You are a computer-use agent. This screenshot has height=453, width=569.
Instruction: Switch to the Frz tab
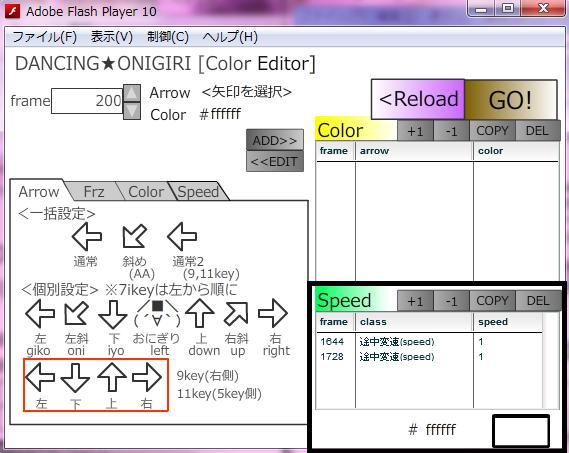94,191
